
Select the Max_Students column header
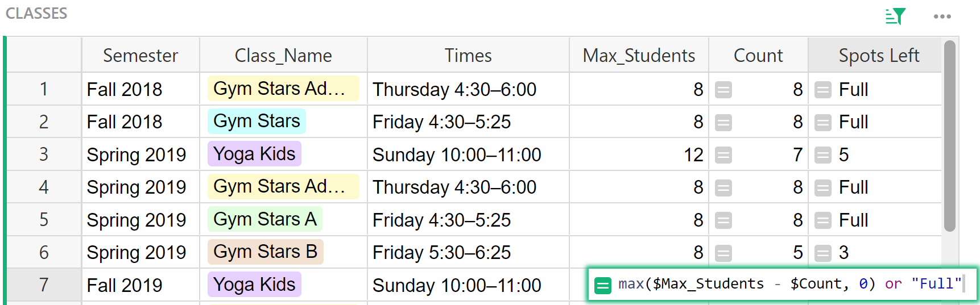639,56
